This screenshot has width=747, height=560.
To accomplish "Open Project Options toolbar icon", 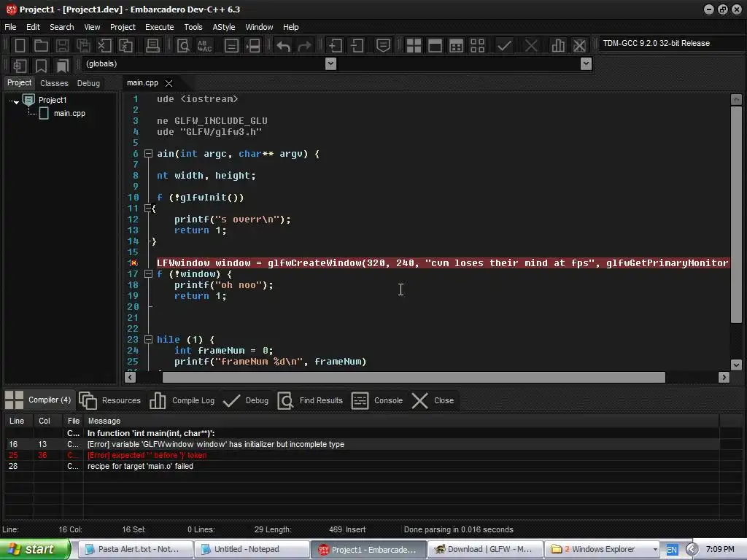I will pyautogui.click(x=383, y=46).
